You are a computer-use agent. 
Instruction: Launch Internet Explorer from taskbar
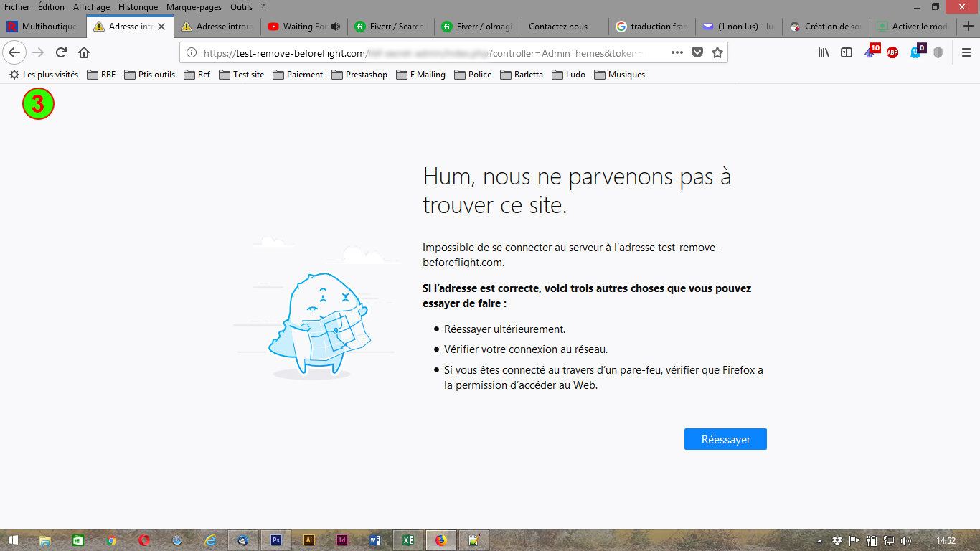(x=210, y=540)
